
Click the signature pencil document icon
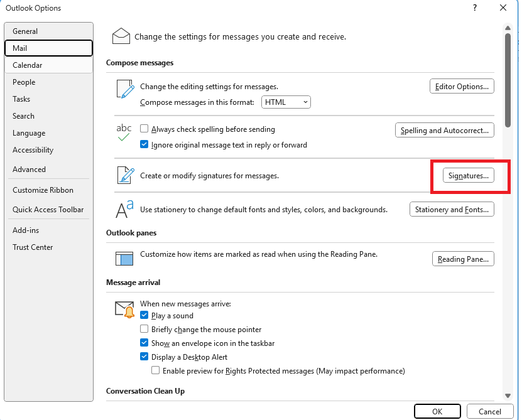pyautogui.click(x=126, y=175)
